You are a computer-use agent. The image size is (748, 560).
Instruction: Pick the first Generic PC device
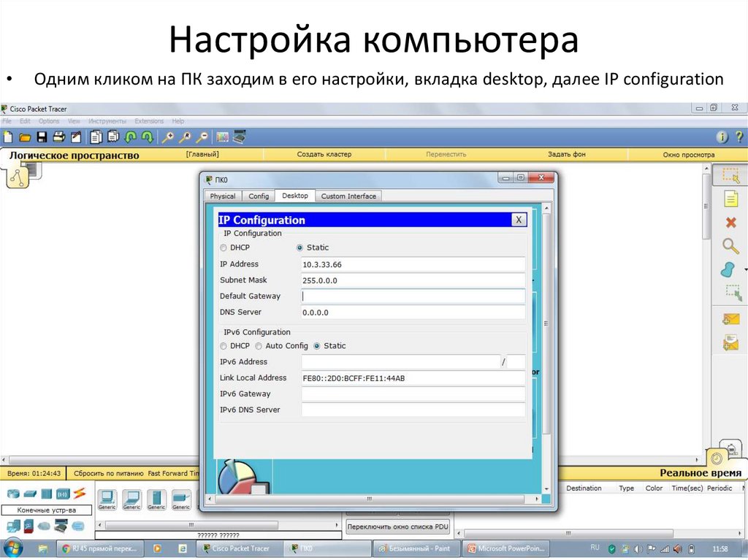point(107,500)
